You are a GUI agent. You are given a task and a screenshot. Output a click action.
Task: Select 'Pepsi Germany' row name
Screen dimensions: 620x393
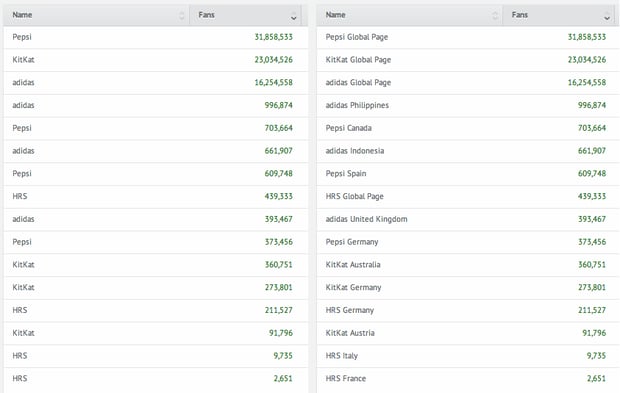click(352, 242)
